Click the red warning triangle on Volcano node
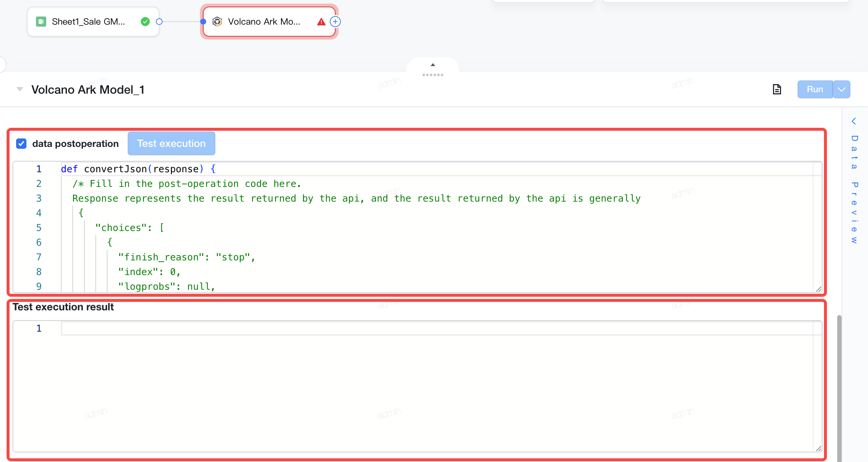The width and height of the screenshot is (868, 462). click(x=321, y=22)
